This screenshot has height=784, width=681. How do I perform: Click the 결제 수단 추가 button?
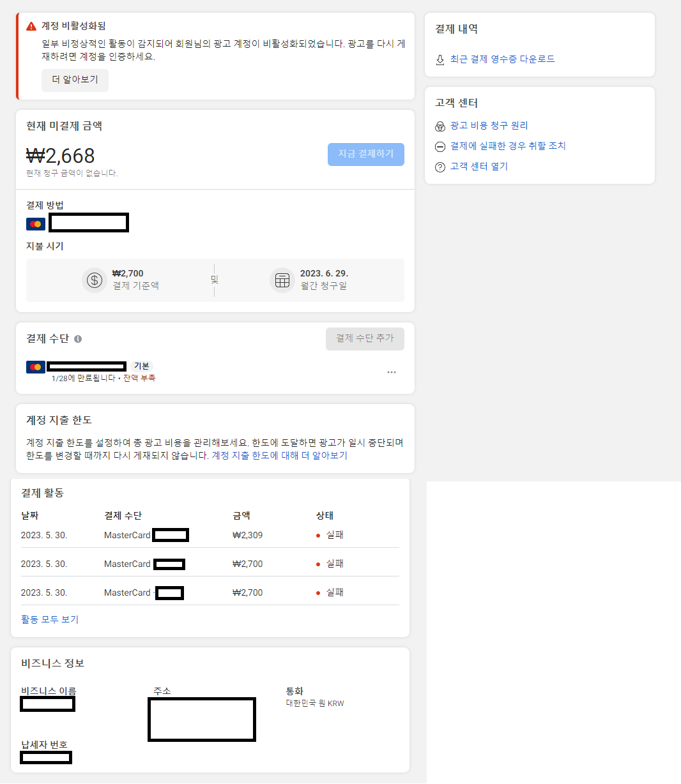tap(365, 338)
